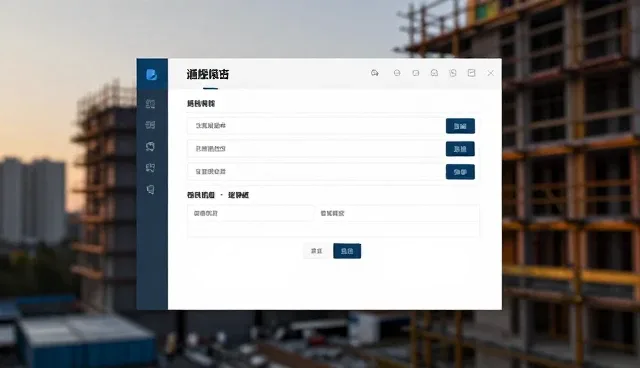
Task: Close the dialog with the X icon
Action: [491, 73]
